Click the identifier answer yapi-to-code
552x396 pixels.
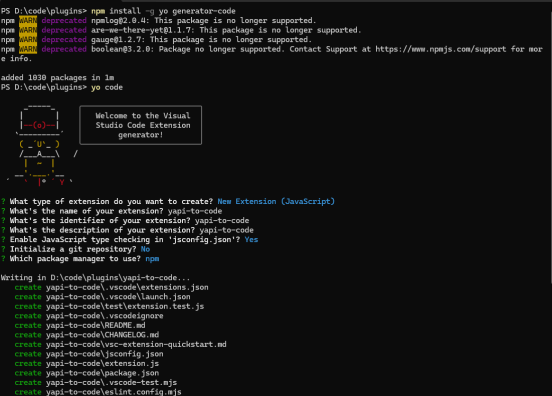click(x=222, y=220)
